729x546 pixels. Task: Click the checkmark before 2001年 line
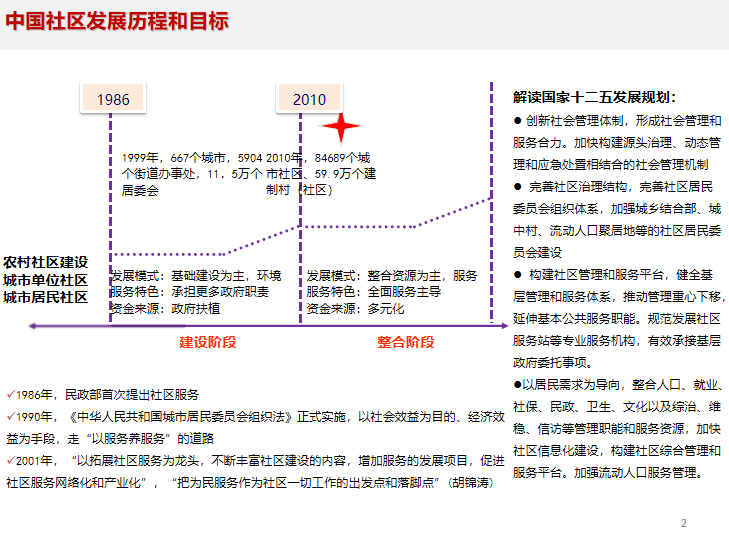tap(11, 460)
